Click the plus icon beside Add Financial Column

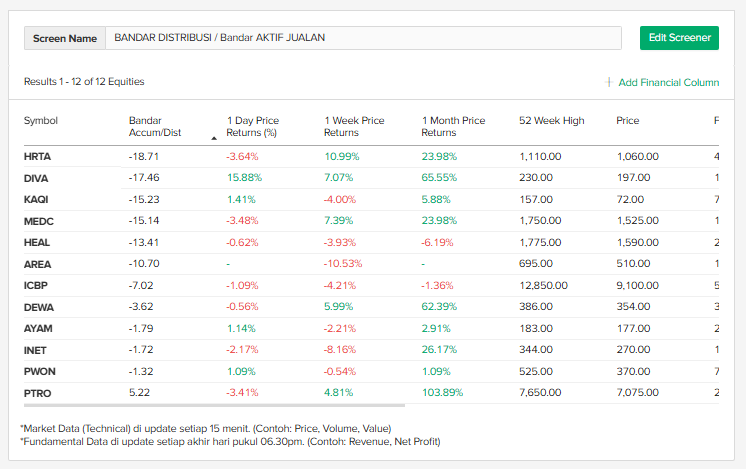(x=609, y=82)
